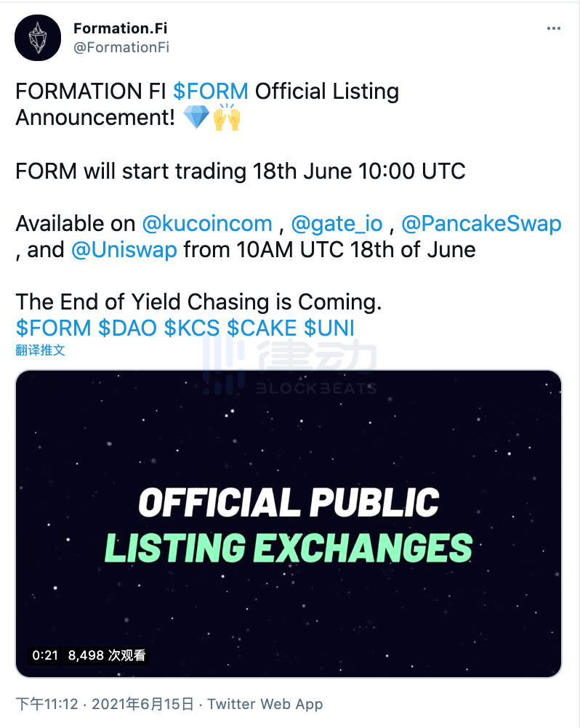Click the 8,498 次观看 view count
Screen dimensions: 580x728
point(107,655)
